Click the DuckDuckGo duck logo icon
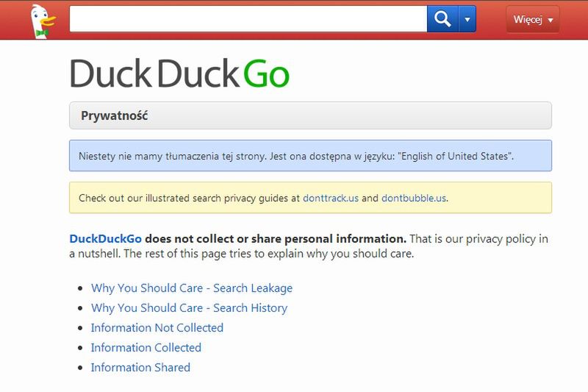 (x=43, y=21)
